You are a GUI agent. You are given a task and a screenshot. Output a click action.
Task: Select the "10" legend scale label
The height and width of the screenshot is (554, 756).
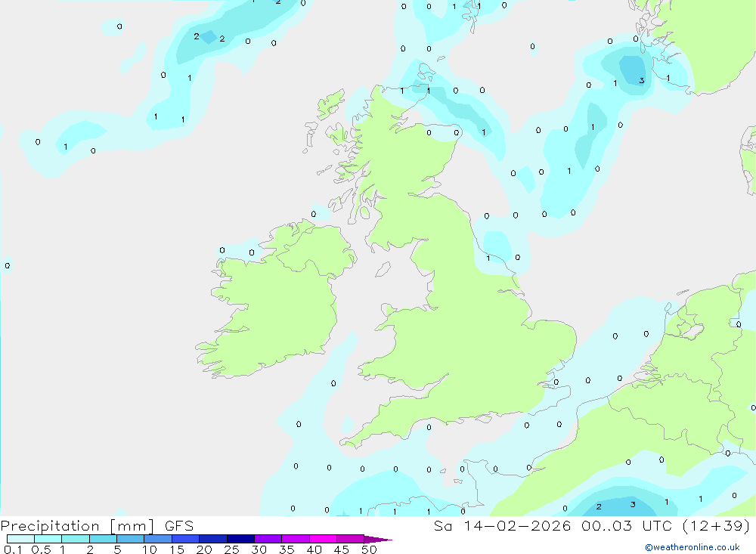(x=149, y=549)
